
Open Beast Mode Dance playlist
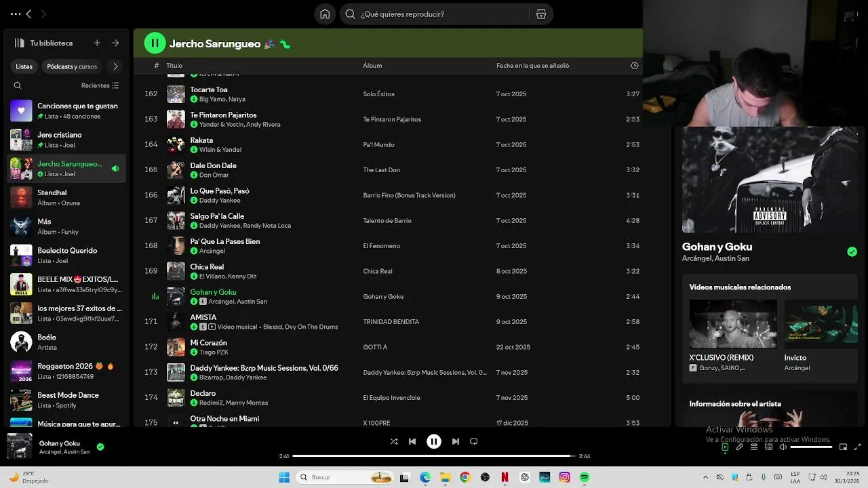66,400
